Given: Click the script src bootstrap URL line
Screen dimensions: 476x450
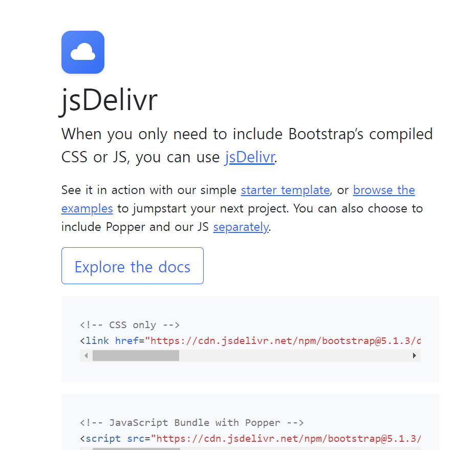Looking at the screenshot, I should (250, 438).
